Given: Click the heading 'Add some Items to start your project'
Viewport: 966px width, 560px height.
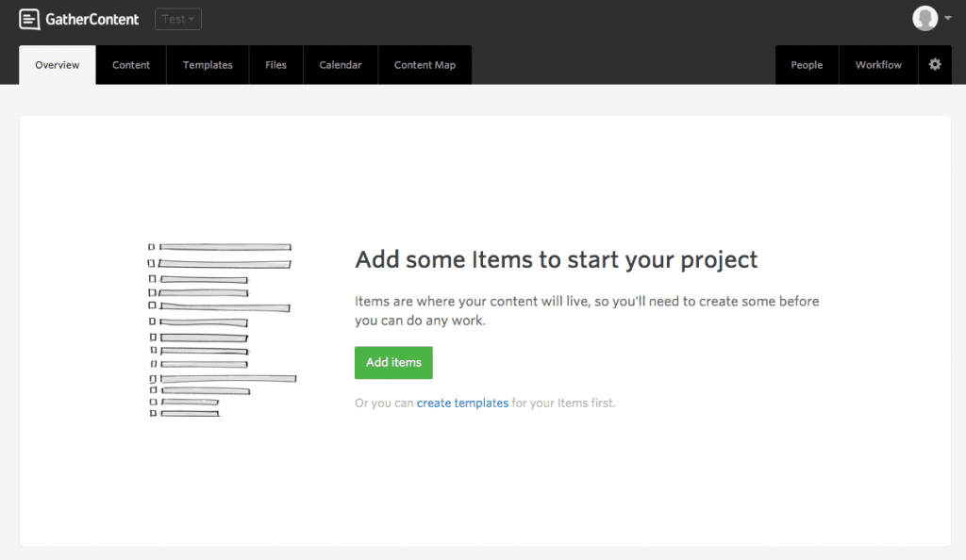Looking at the screenshot, I should (x=557, y=260).
